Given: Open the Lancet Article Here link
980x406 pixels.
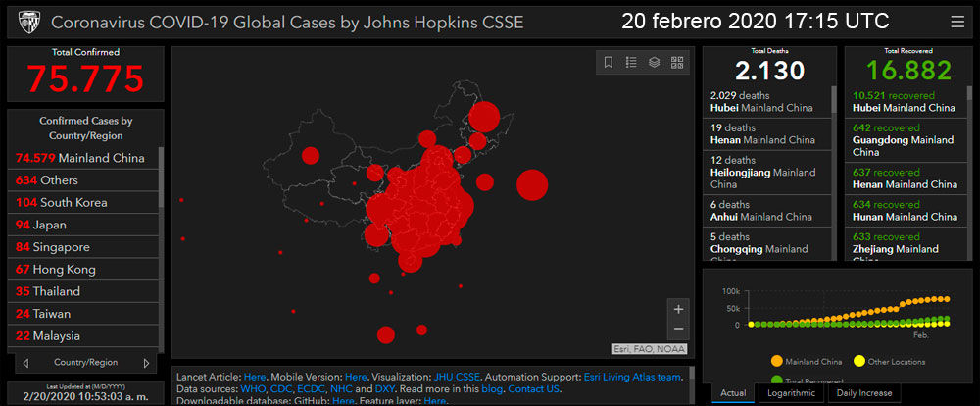Looking at the screenshot, I should tap(255, 378).
